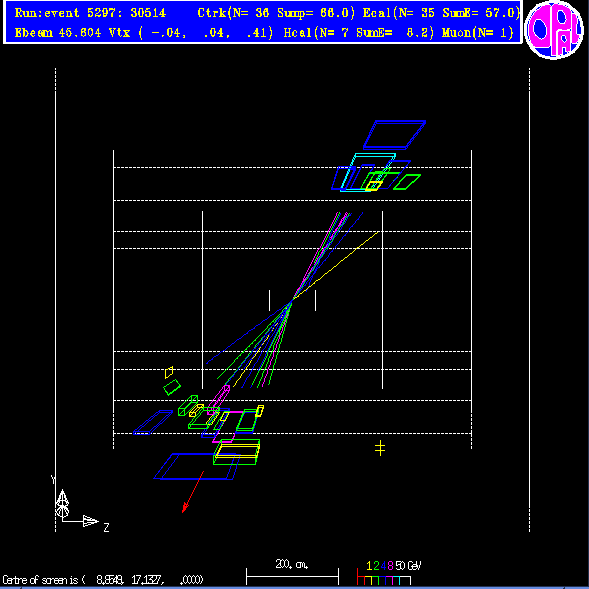Select the large blue Hcal box at top
This screenshot has height=589, width=589.
[394, 134]
